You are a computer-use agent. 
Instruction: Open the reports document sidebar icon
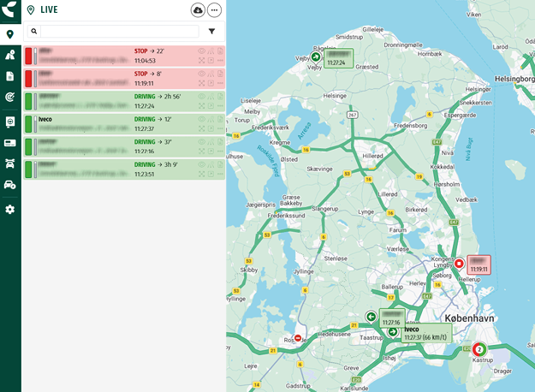coord(10,76)
